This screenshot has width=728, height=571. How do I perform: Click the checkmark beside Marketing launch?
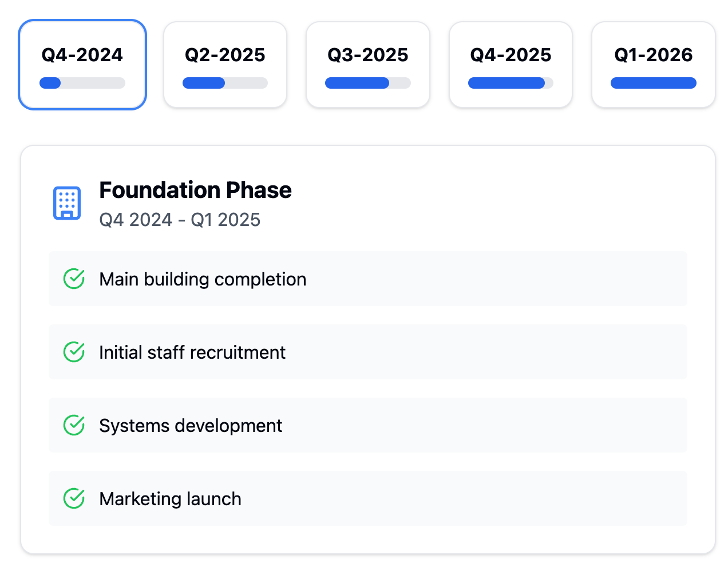[74, 498]
